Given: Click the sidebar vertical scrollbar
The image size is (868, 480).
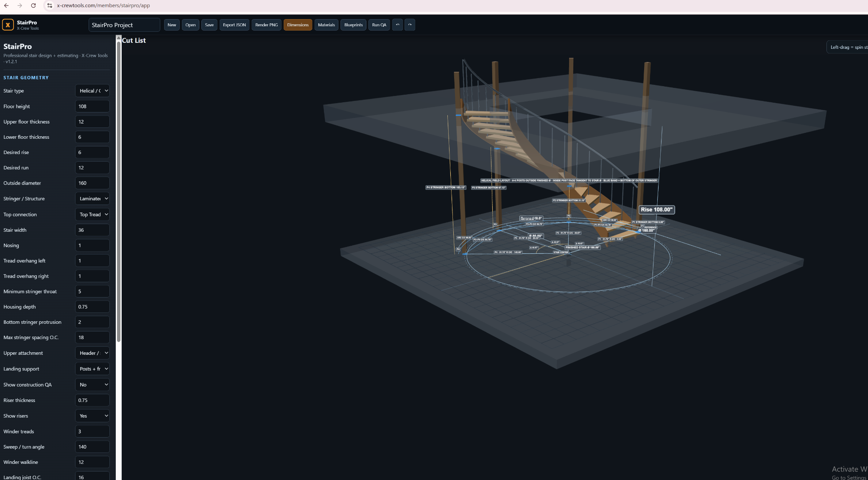Looking at the screenshot, I should click(119, 191).
